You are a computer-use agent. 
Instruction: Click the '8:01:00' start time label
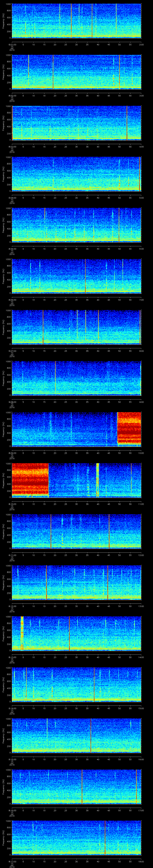[12, 44]
